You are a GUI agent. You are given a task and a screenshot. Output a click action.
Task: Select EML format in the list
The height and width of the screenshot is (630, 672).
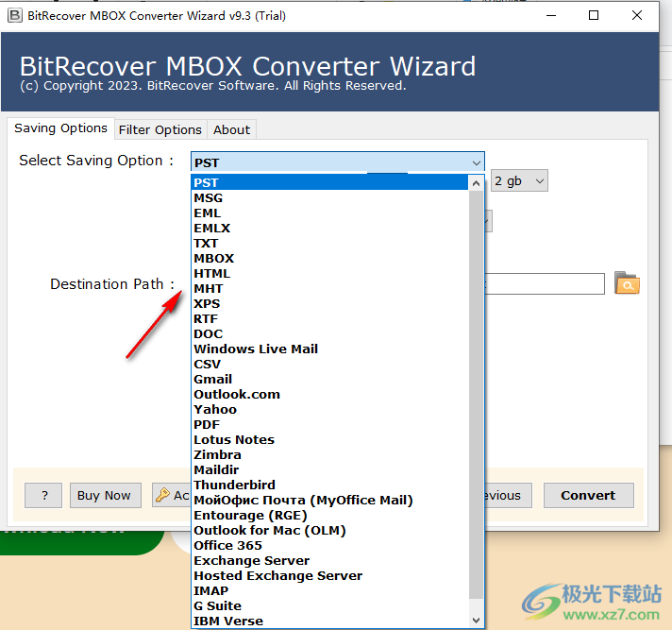tap(329, 213)
